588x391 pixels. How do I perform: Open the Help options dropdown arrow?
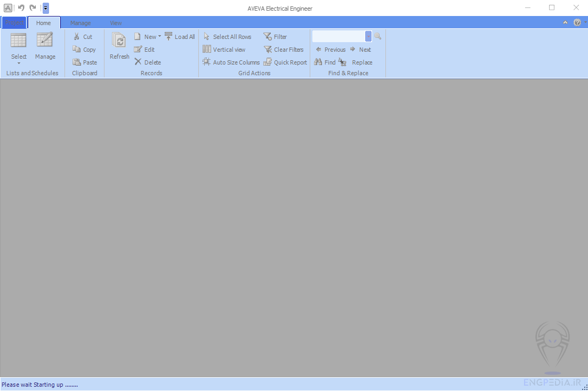(585, 22)
